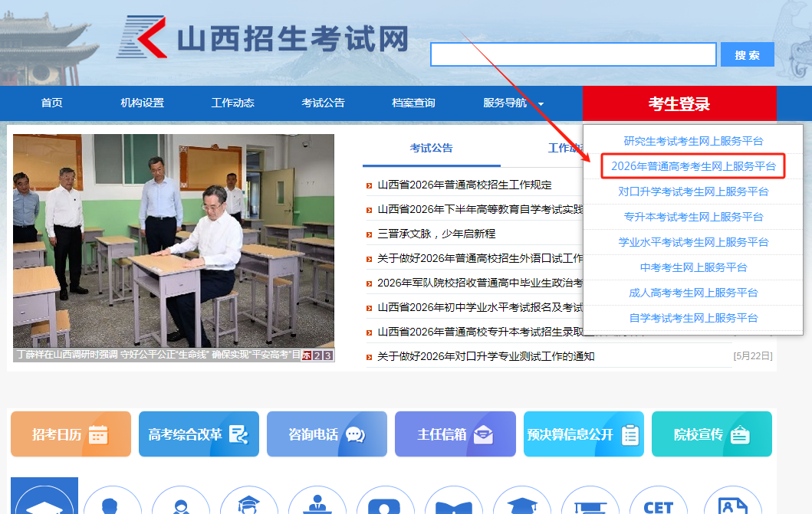Click the red 考生登录 button
This screenshot has height=514, width=812.
[x=679, y=103]
